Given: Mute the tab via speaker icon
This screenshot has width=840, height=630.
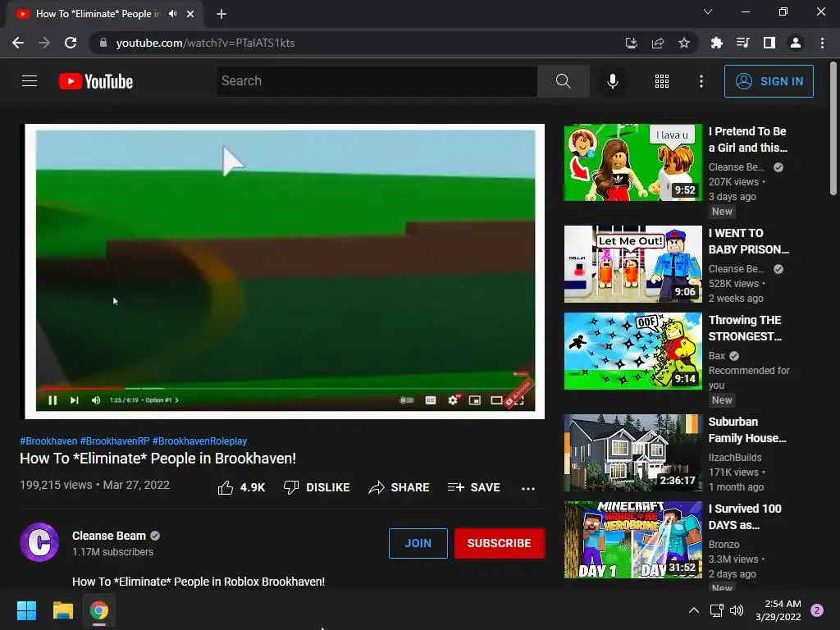Looking at the screenshot, I should click(172, 14).
